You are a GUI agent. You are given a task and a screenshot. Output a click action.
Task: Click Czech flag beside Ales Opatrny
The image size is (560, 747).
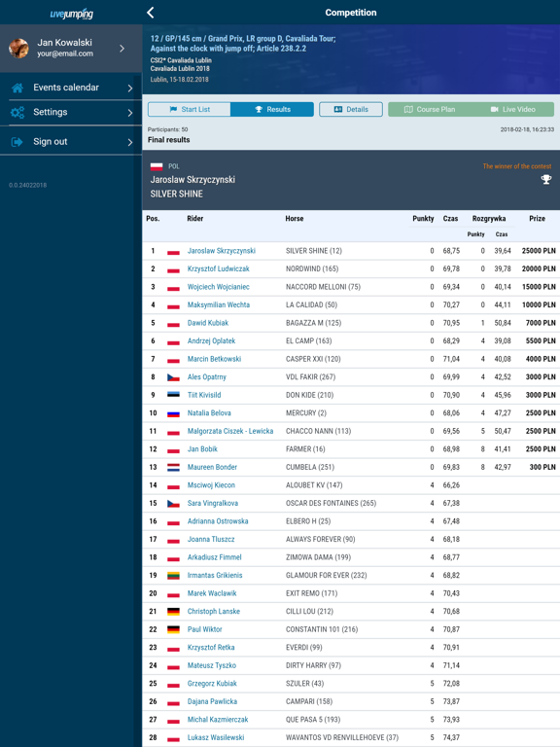(x=173, y=377)
